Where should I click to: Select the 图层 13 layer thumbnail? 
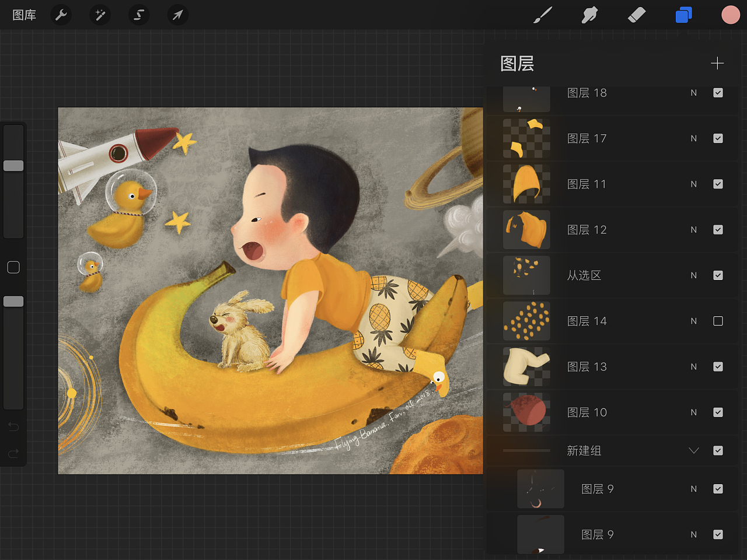tap(526, 366)
